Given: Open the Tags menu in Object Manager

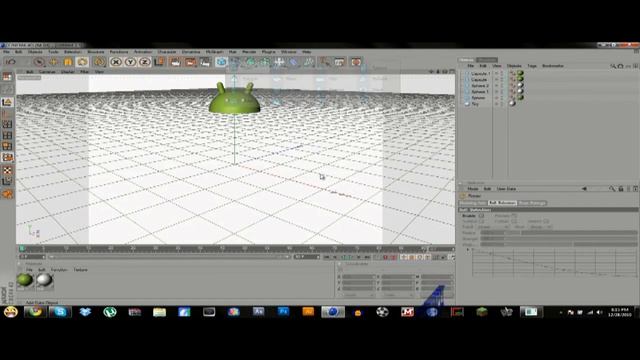Looking at the screenshot, I should click(x=532, y=66).
